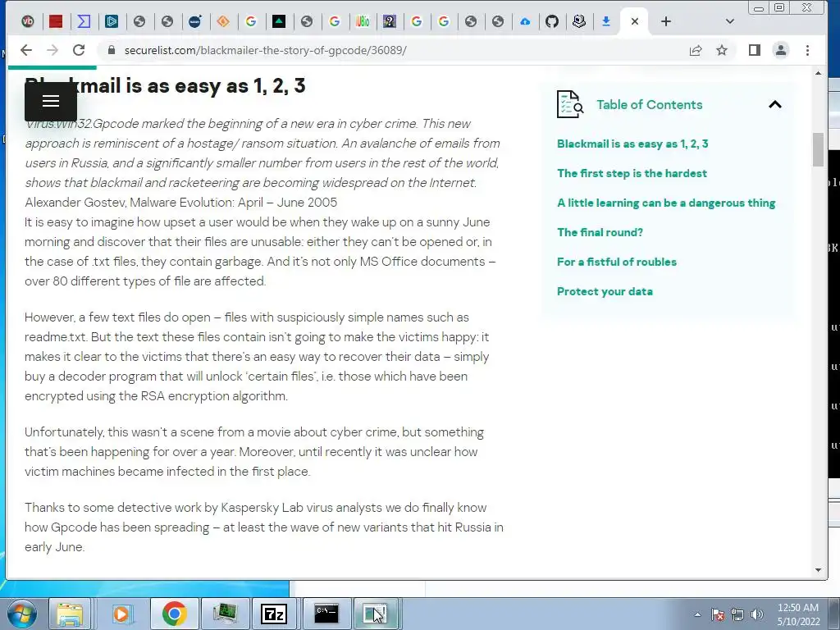840x630 pixels.
Task: Switch to the blue play-icon tab
Action: 112,21
